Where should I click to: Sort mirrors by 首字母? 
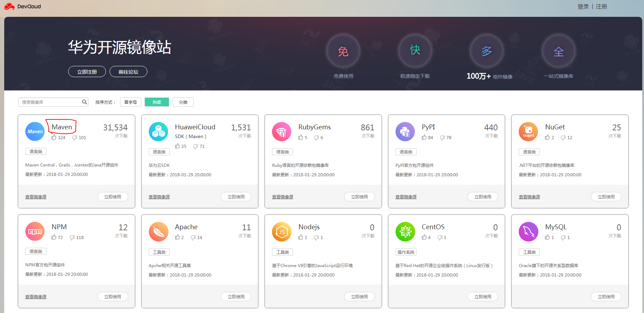click(131, 102)
